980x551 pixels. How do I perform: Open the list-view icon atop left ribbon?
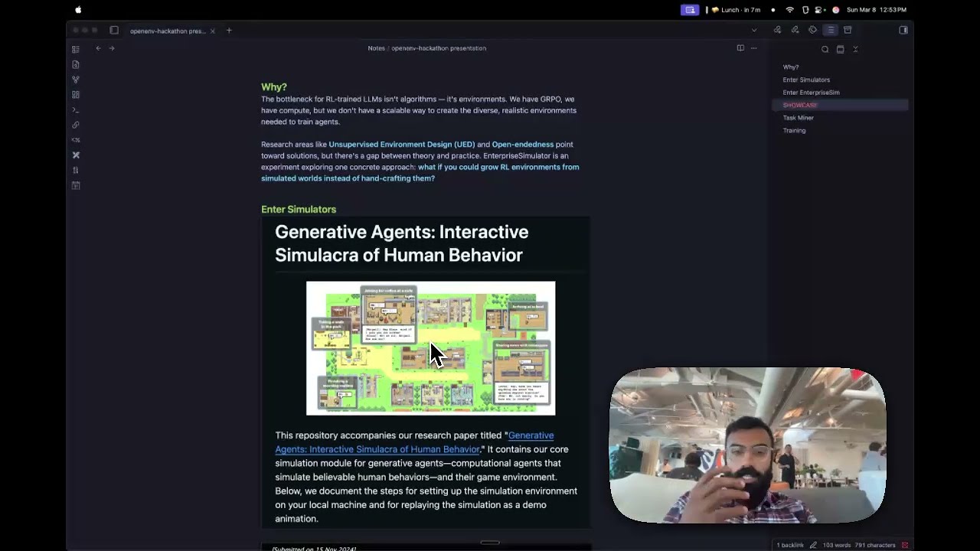point(76,50)
